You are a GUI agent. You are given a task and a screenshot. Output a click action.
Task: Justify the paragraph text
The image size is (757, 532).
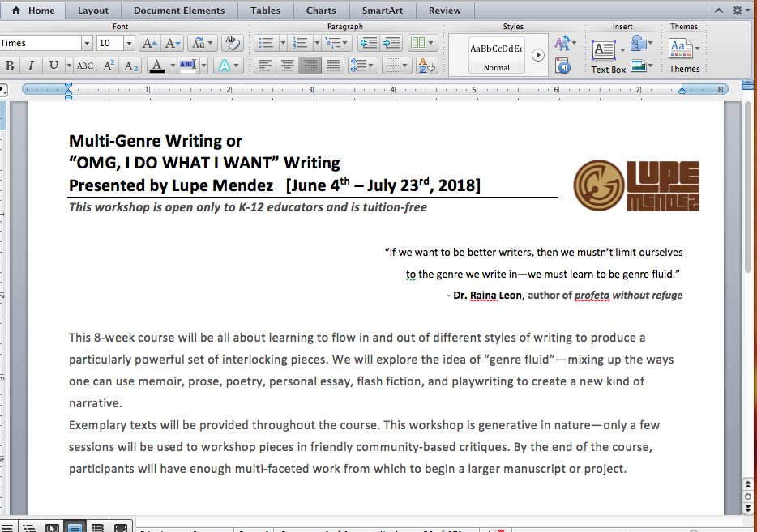(332, 66)
